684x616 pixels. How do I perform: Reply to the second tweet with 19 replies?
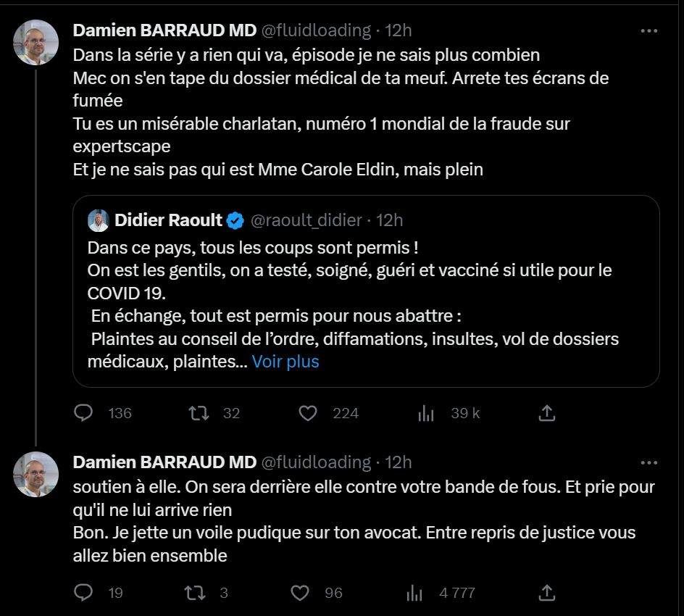pos(84,593)
